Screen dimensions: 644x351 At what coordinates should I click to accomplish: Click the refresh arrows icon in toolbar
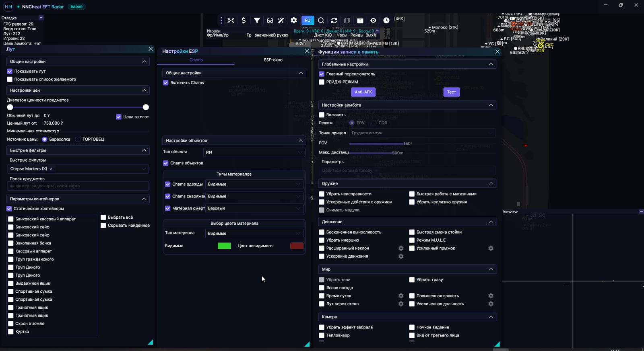tap(334, 20)
